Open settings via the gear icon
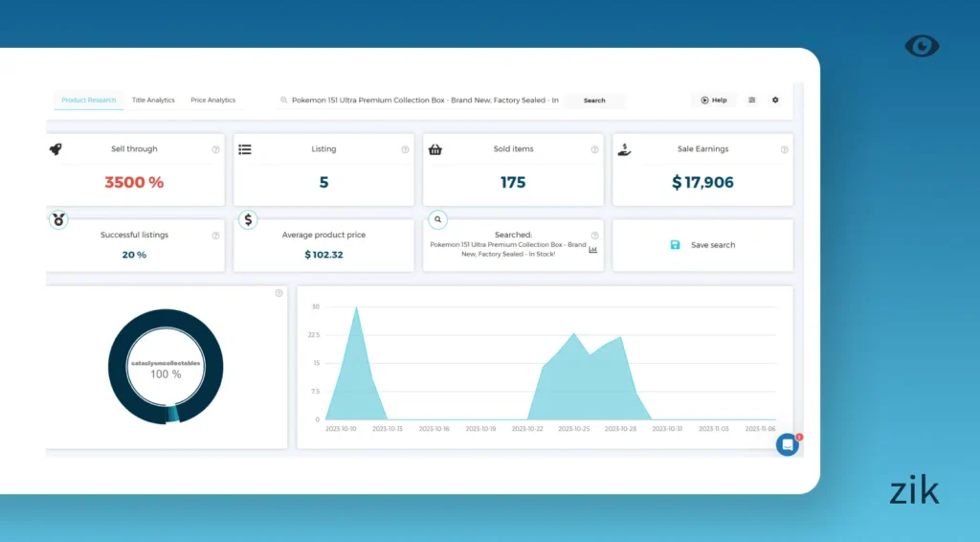Viewport: 980px width, 542px height. 775,100
